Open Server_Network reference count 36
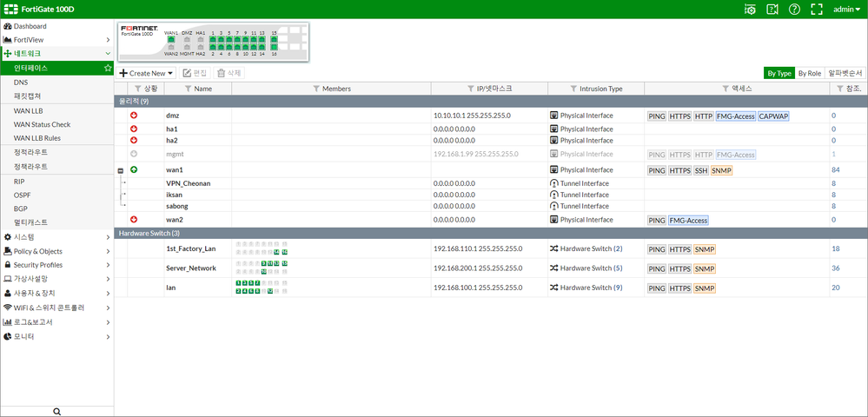The width and height of the screenshot is (868, 417). click(835, 268)
